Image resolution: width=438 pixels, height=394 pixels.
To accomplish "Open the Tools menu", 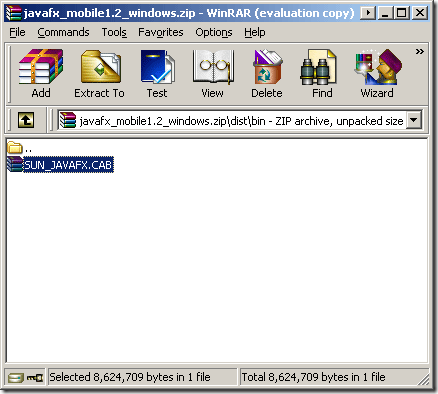I will 114,32.
